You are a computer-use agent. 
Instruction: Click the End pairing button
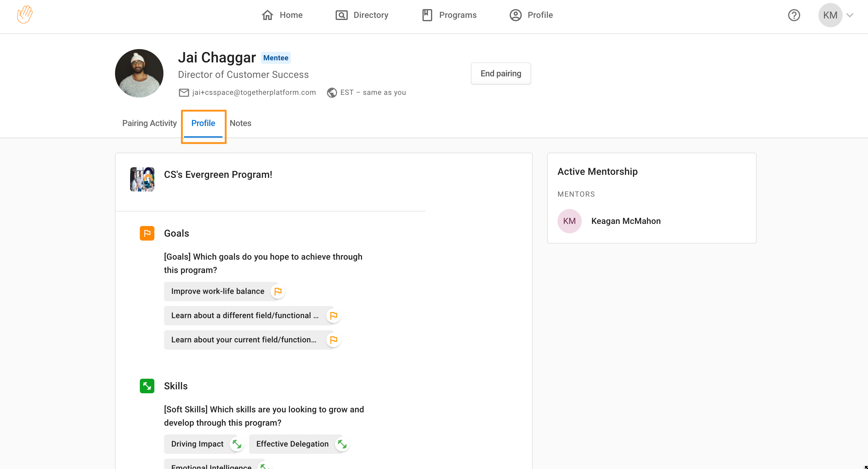click(x=501, y=73)
